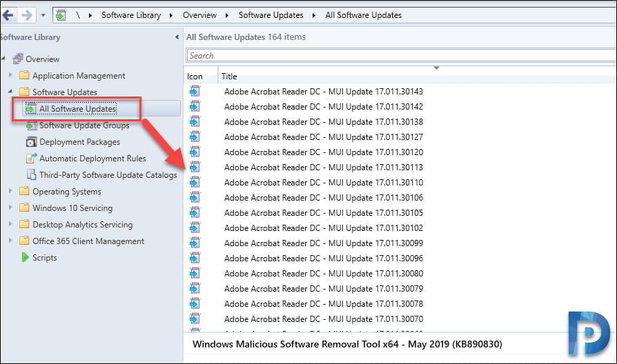This screenshot has height=364, width=617.
Task: Collapse the Software Library navigation pane
Action: (x=177, y=37)
